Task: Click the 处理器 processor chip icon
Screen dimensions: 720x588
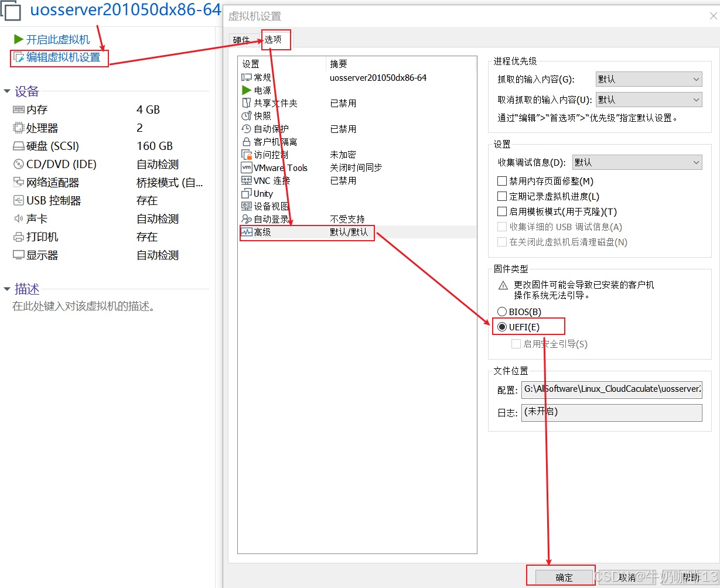Action: coord(18,128)
